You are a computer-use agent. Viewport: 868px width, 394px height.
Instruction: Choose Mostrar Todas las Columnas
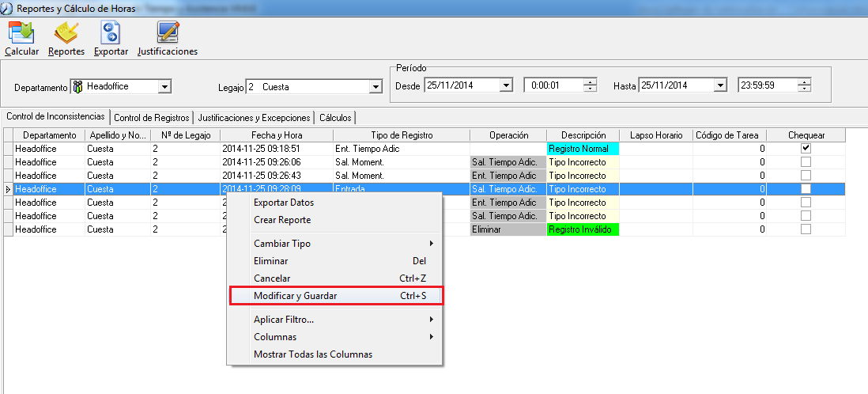[x=335, y=354]
